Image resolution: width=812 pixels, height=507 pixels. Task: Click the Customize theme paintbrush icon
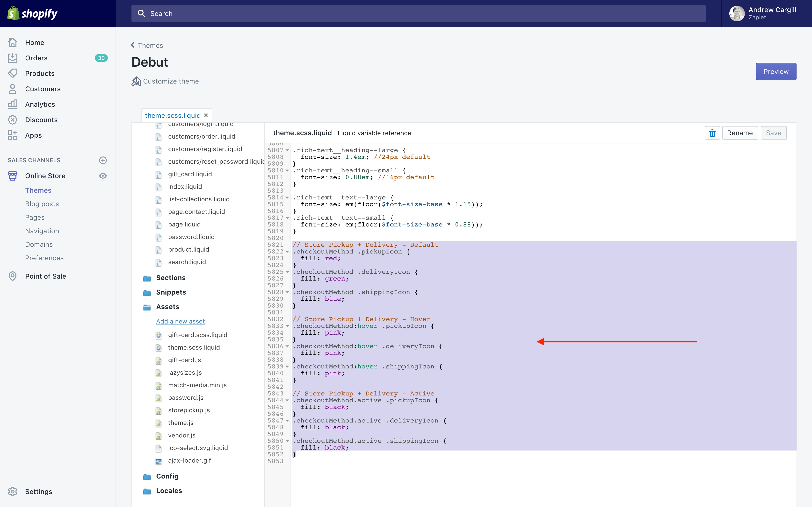136,81
